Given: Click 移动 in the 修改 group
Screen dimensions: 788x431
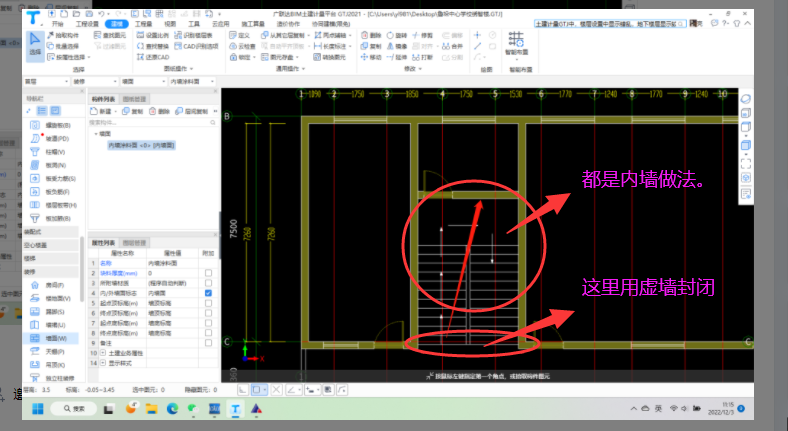Looking at the screenshot, I should pyautogui.click(x=371, y=57).
